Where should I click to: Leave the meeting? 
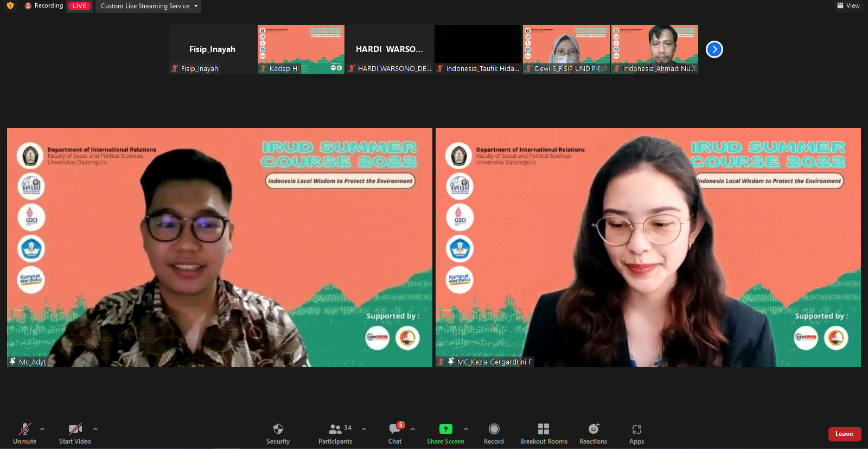(x=844, y=434)
